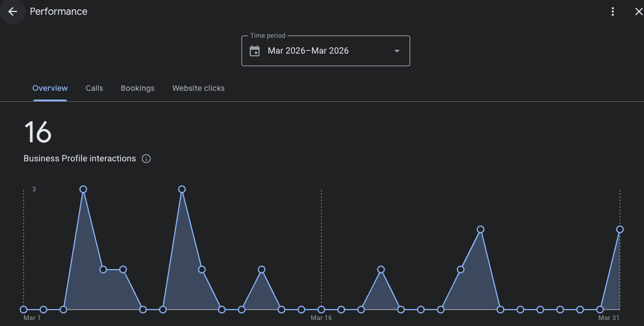This screenshot has height=326, width=644.
Task: Open the three-dot more options menu
Action: click(613, 11)
